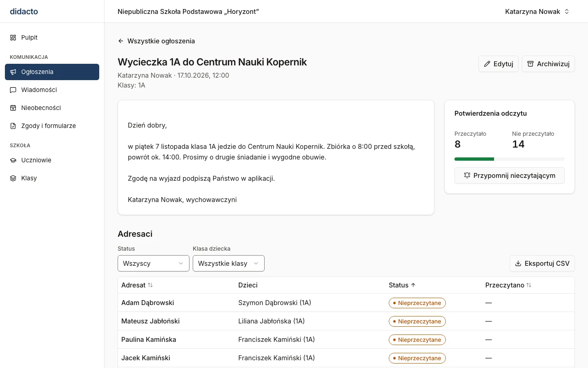Click the Status column sort arrow
The image size is (588, 368).
point(413,285)
